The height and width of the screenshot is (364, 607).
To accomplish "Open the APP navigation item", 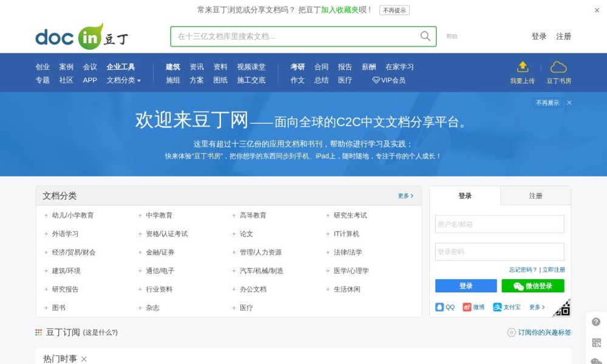I will [90, 80].
